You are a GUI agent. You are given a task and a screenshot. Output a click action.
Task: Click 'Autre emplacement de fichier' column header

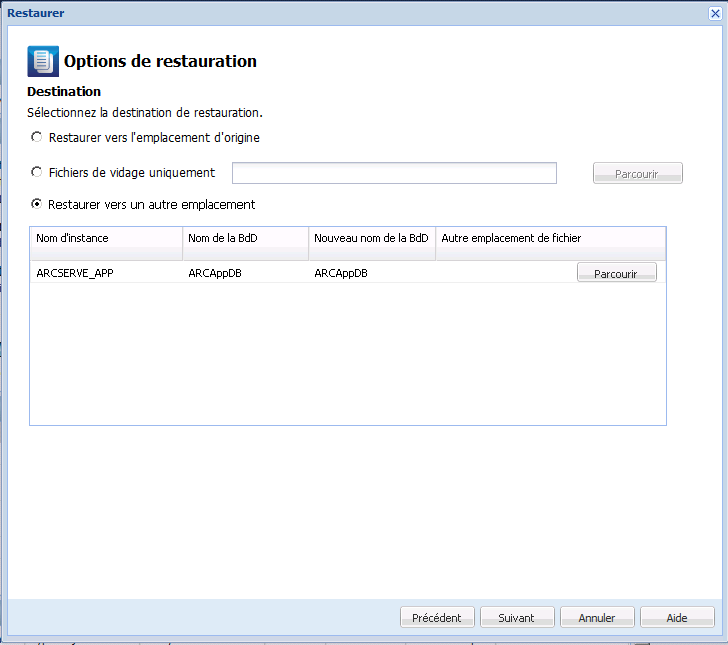(x=550, y=238)
